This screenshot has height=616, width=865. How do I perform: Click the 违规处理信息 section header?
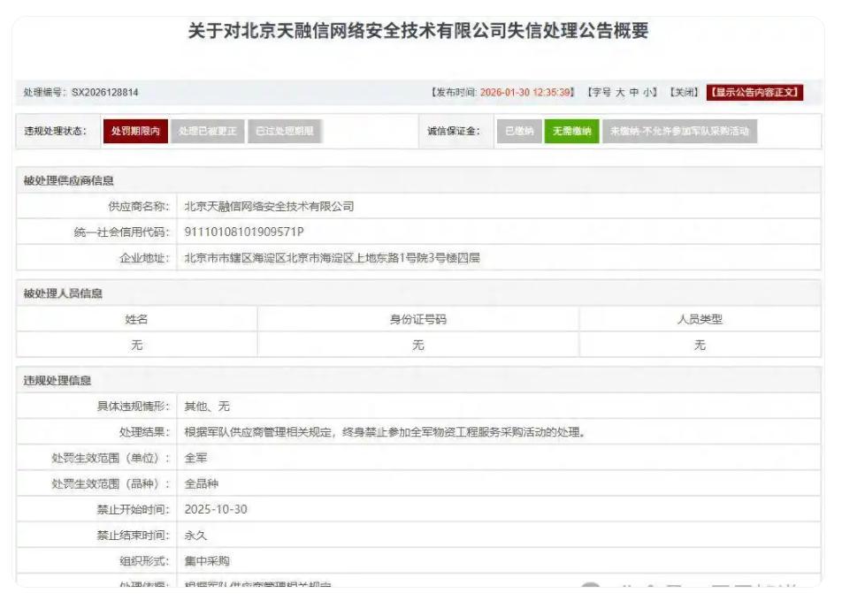tap(57, 381)
